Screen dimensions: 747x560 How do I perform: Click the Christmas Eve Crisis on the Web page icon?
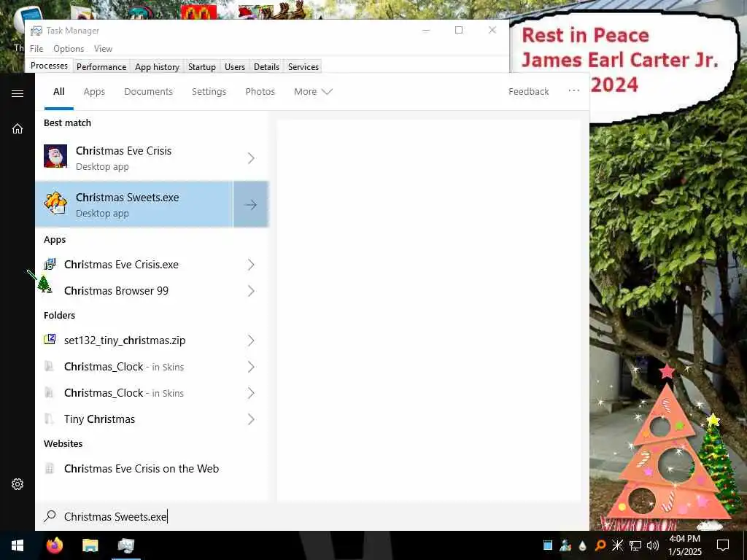pyautogui.click(x=50, y=469)
